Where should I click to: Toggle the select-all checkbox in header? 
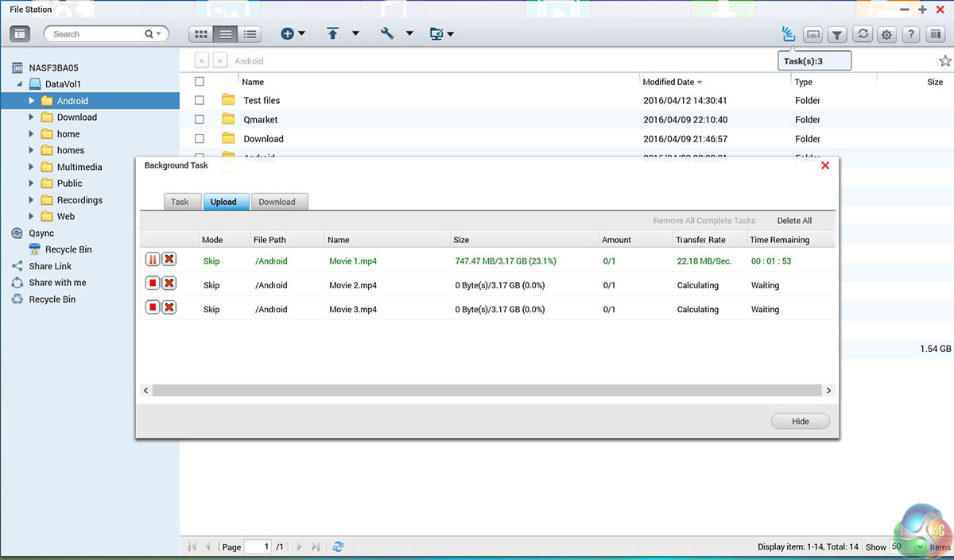[x=200, y=81]
